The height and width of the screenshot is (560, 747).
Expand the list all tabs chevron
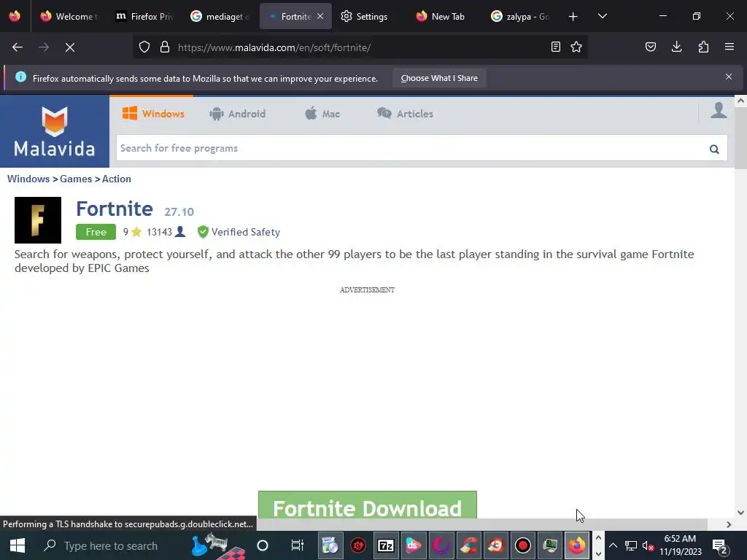click(602, 16)
